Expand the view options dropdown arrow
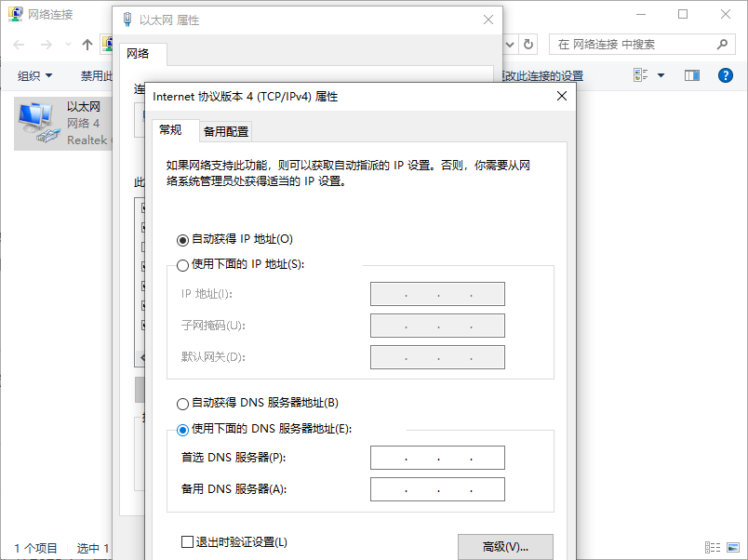This screenshot has width=748, height=560. [x=661, y=75]
